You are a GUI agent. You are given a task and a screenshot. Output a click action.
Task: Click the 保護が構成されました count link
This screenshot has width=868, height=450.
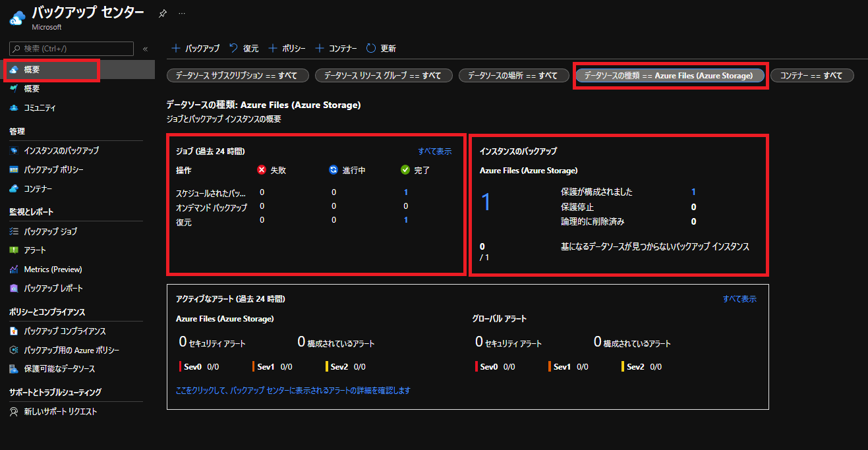click(x=694, y=192)
